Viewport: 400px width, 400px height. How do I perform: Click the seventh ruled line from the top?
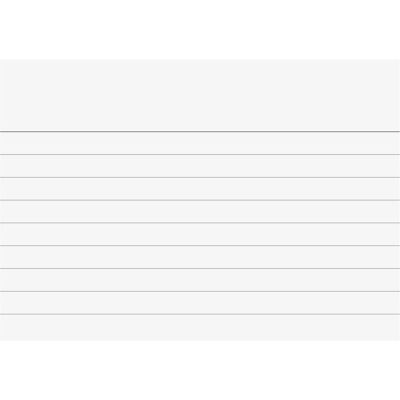[x=200, y=268]
